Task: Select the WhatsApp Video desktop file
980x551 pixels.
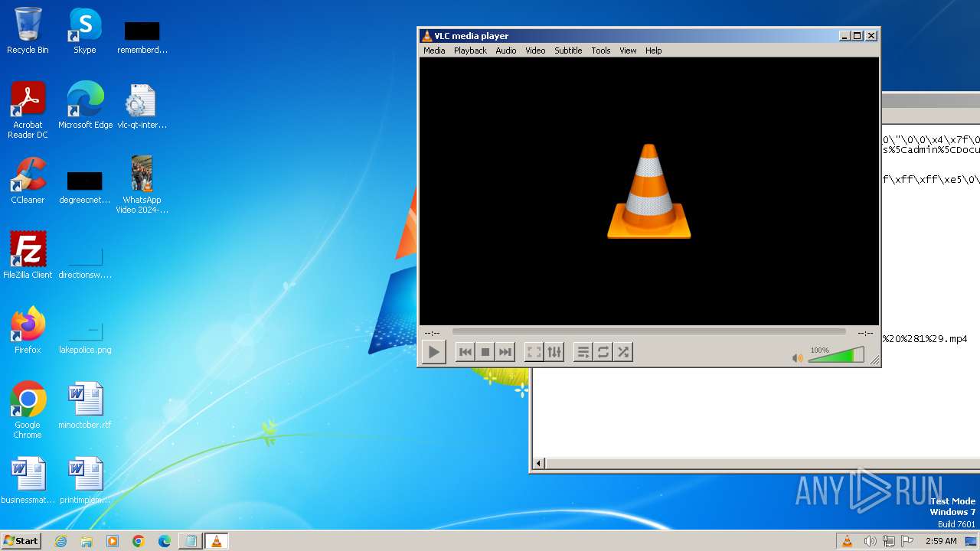Action: 142,184
